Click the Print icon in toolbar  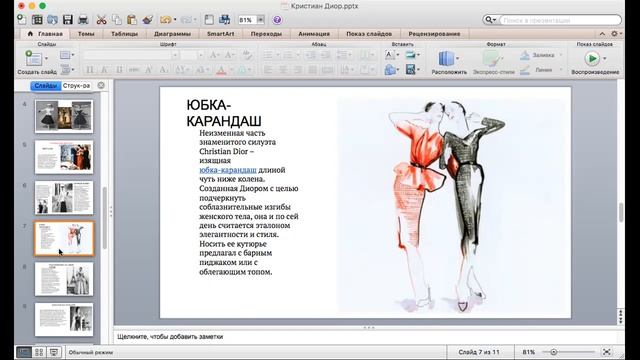point(83,20)
